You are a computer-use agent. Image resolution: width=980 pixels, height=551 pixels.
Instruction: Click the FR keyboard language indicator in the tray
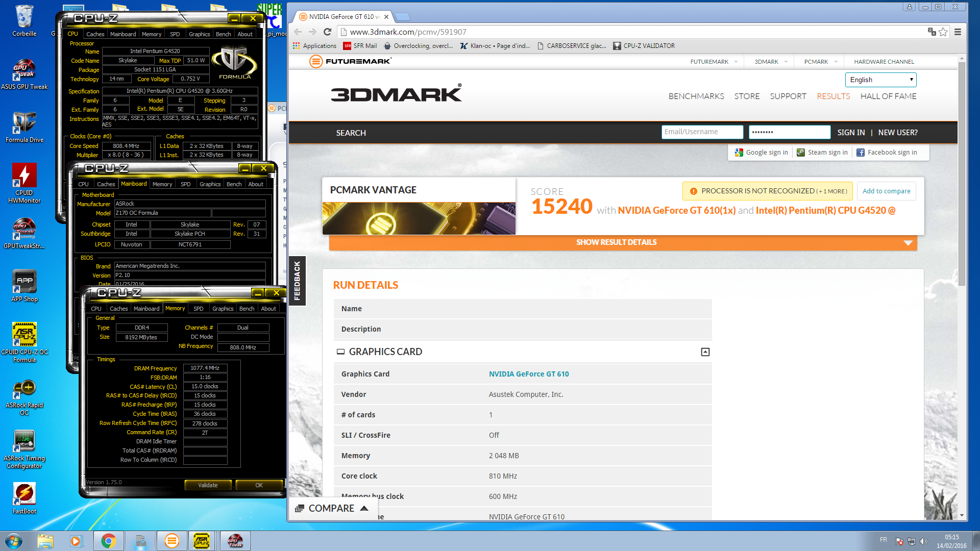click(x=883, y=540)
